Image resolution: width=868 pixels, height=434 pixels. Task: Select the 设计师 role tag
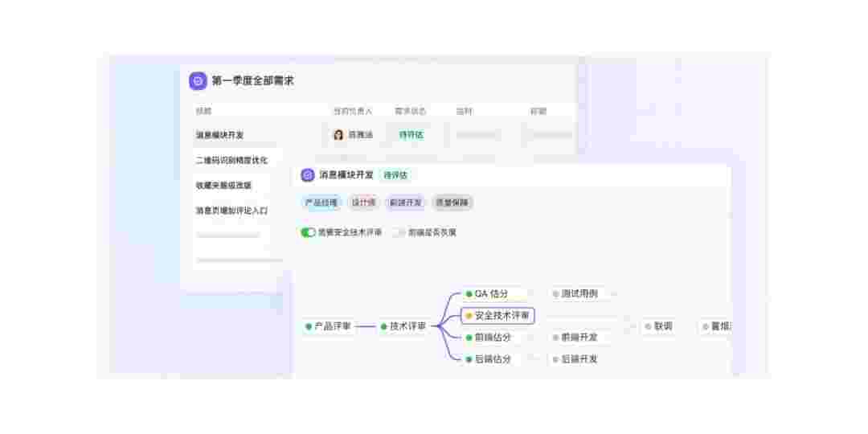pyautogui.click(x=364, y=203)
